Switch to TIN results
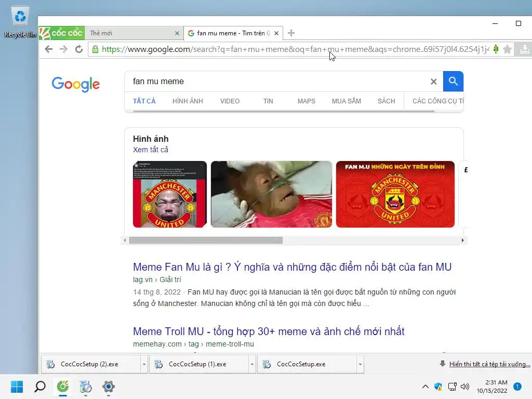The height and width of the screenshot is (399, 532). (268, 101)
